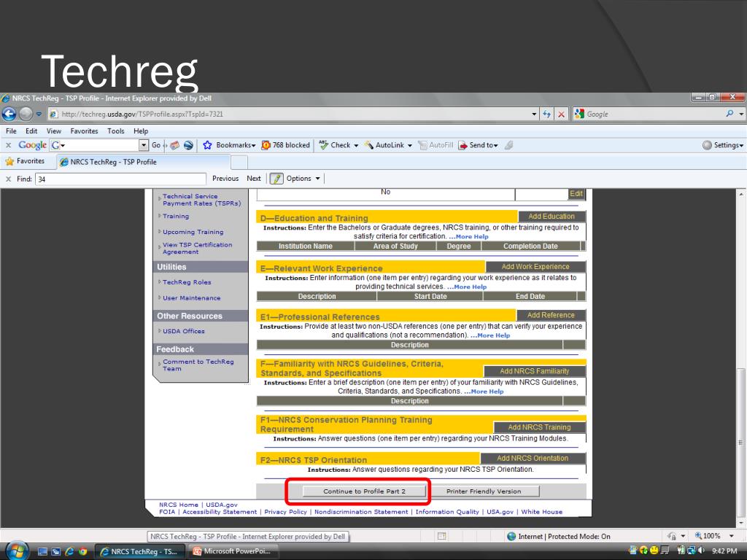Click the Favorites star button

(26, 161)
